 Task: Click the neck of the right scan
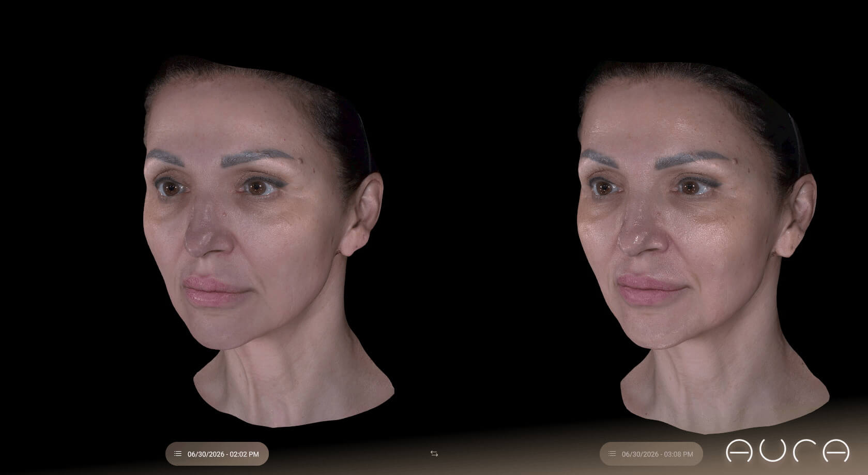[x=724, y=385]
